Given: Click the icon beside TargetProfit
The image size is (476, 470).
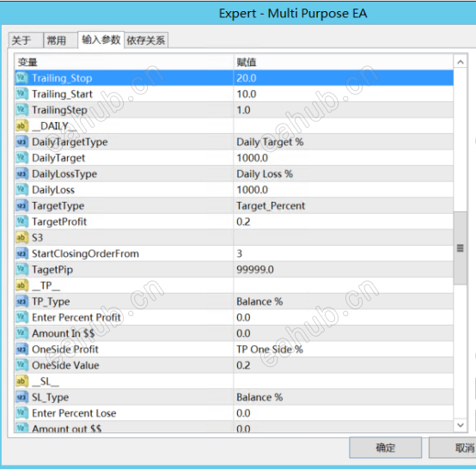Looking at the screenshot, I should [x=21, y=222].
